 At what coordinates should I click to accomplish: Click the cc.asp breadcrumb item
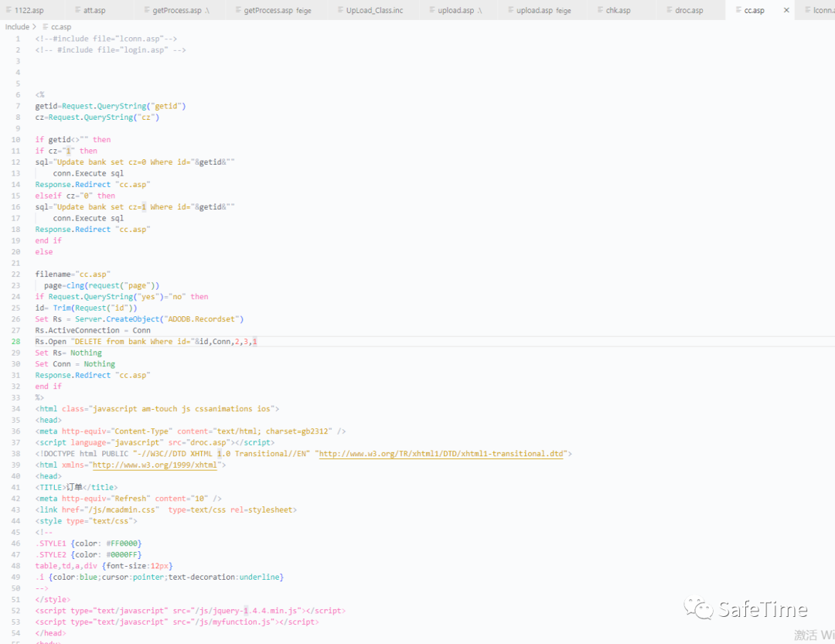click(57, 26)
